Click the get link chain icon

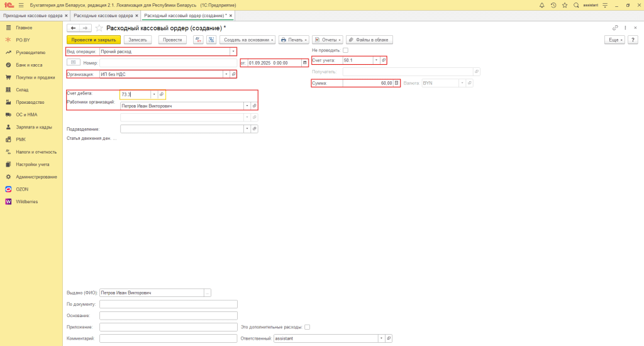pyautogui.click(x=615, y=28)
